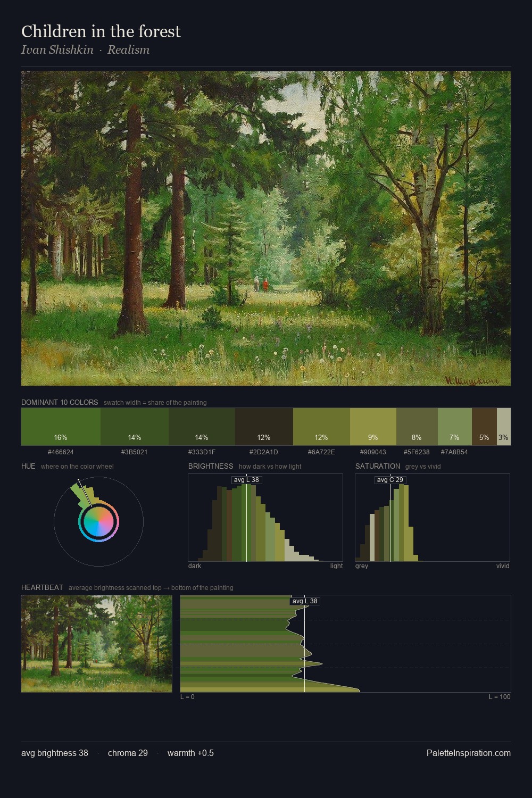Image resolution: width=532 pixels, height=798 pixels.
Task: Click hex code '#2D2A1D' text
Action: click(264, 452)
